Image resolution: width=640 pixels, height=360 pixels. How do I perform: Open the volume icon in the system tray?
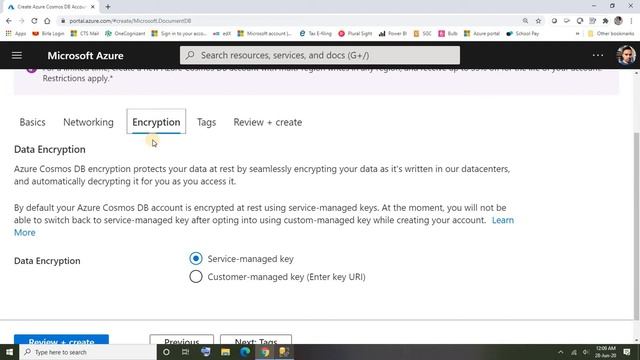(586, 352)
